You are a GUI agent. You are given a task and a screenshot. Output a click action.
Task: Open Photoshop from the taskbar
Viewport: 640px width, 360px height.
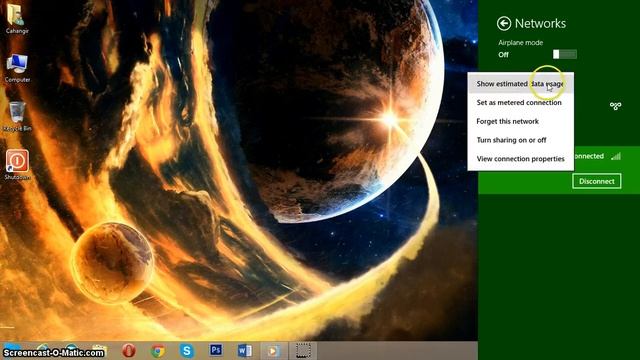(x=216, y=350)
